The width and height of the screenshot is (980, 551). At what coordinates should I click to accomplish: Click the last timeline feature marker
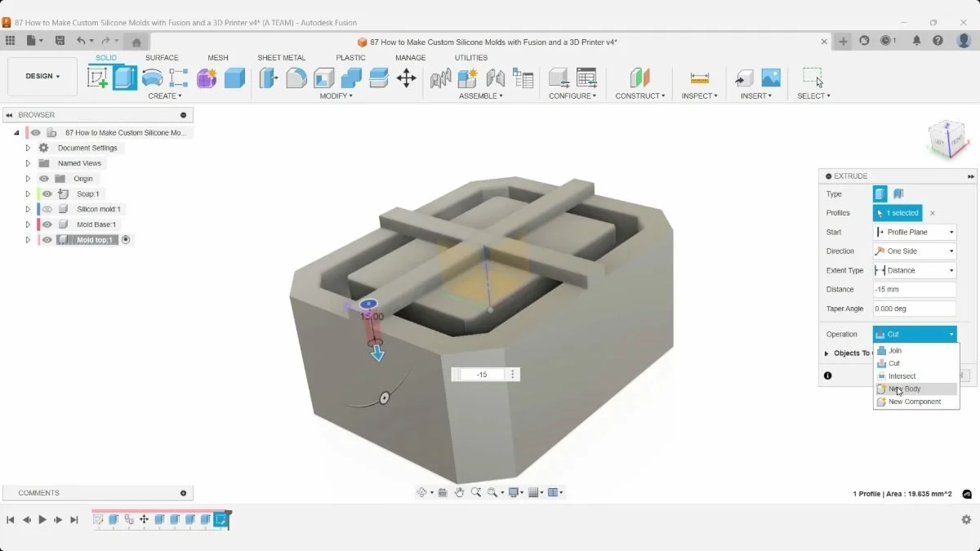tap(220, 519)
